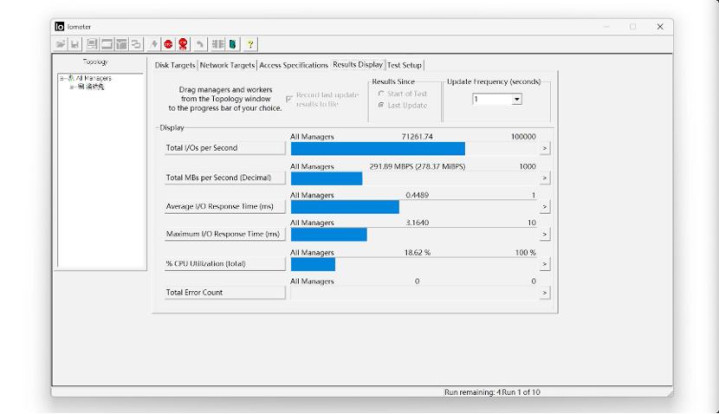The height and width of the screenshot is (414, 719).
Task: Click the Maximum I/O Response Time progress bar
Action: (414, 235)
